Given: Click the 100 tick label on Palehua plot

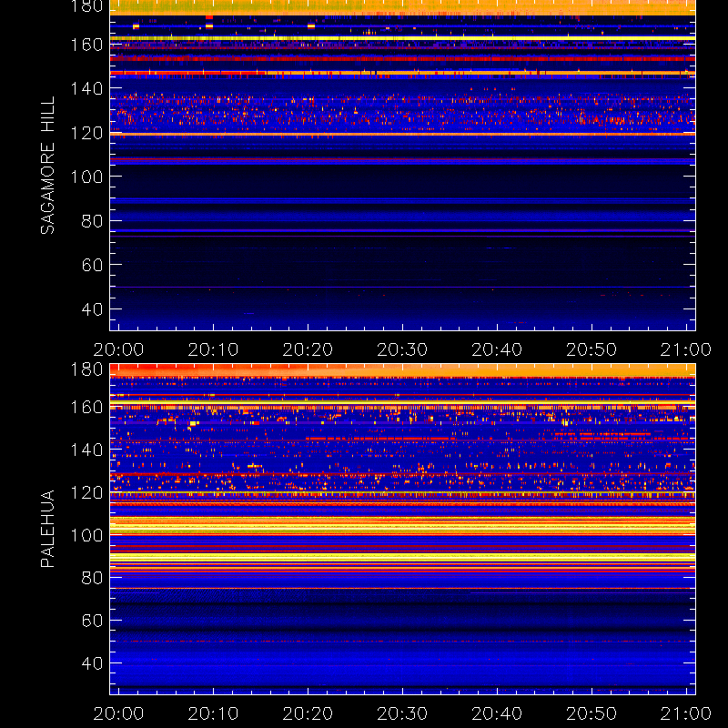Looking at the screenshot, I should 86,535.
